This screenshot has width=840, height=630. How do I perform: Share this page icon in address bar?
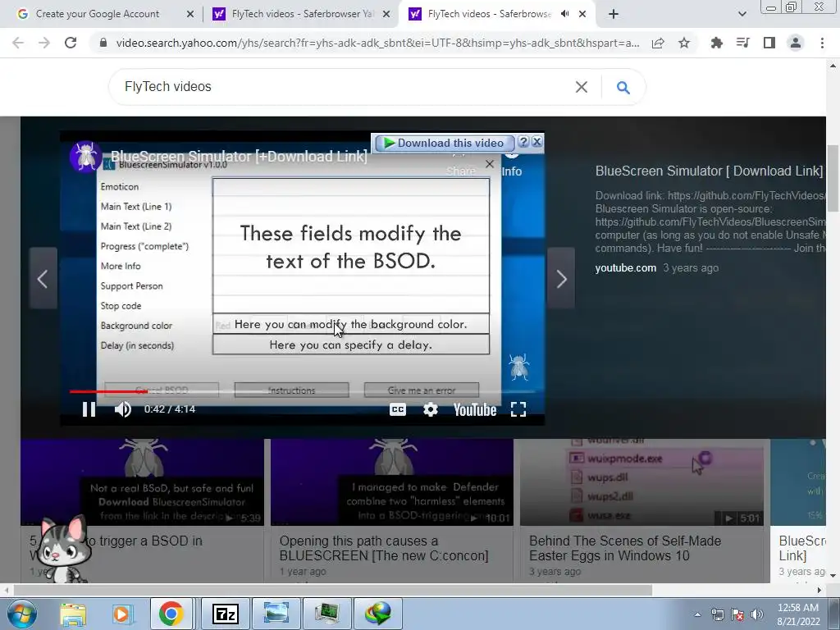coord(658,43)
